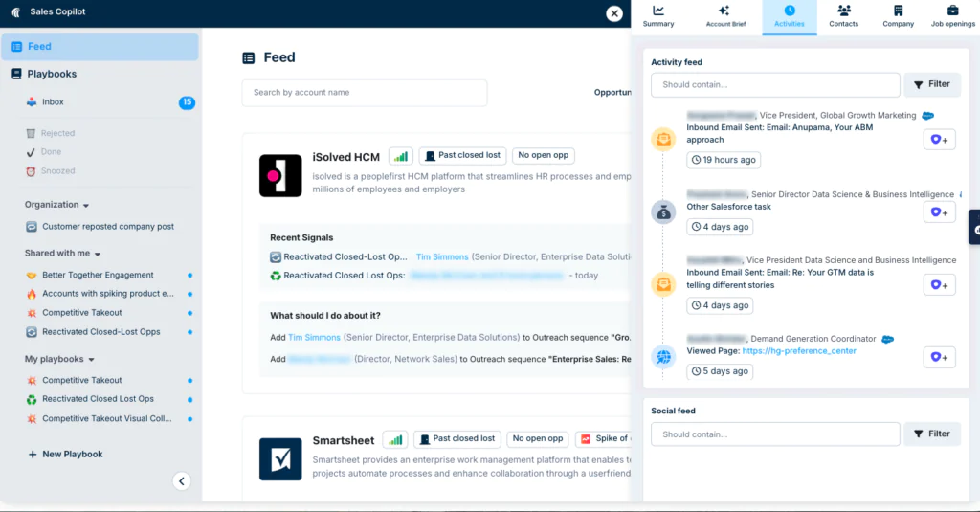The width and height of the screenshot is (980, 512).
Task: Collapse the My playbooks section
Action: pyautogui.click(x=59, y=359)
